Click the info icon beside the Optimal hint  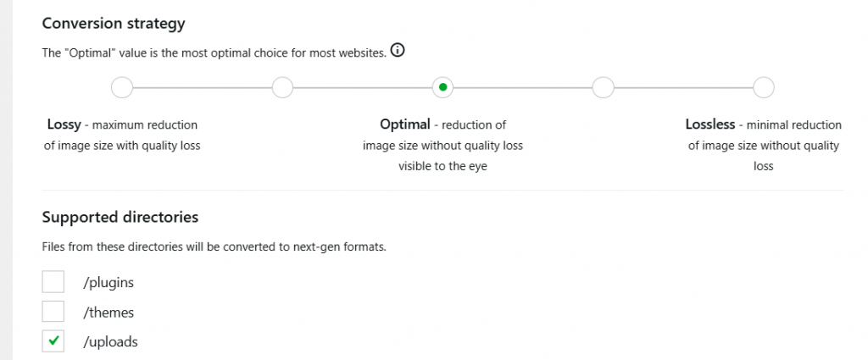point(398,52)
